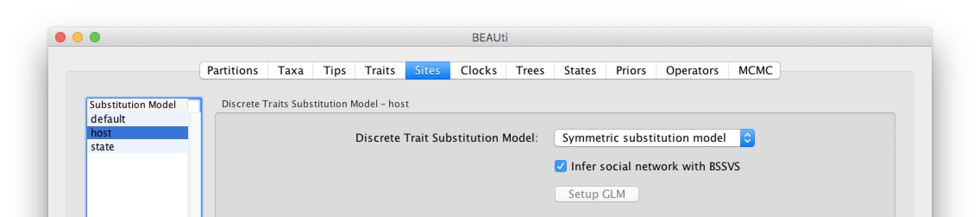
Task: Go to the Tips tab
Action: 334,70
